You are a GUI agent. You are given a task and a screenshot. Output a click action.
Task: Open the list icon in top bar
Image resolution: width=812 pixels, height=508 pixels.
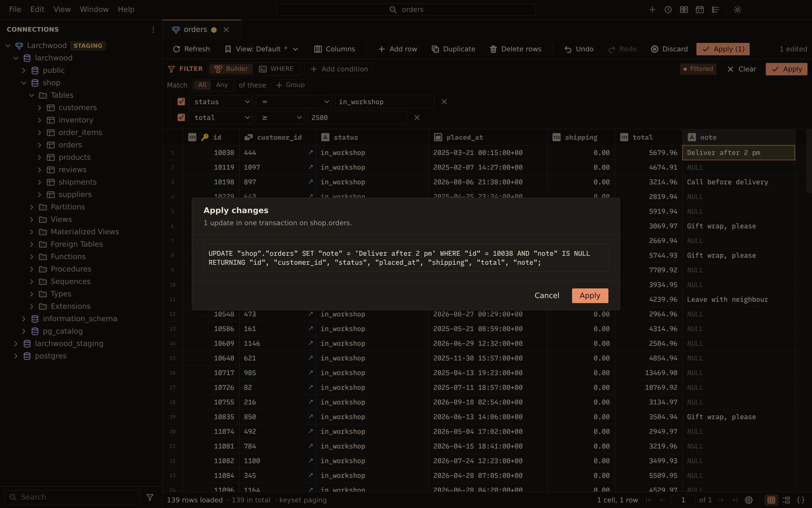pyautogui.click(x=715, y=9)
